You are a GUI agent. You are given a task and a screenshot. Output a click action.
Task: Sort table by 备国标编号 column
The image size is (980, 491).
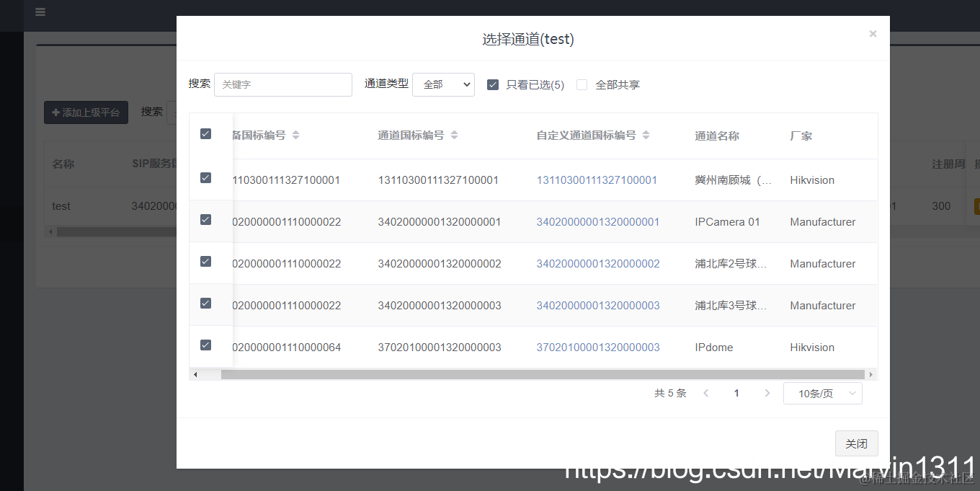[295, 134]
